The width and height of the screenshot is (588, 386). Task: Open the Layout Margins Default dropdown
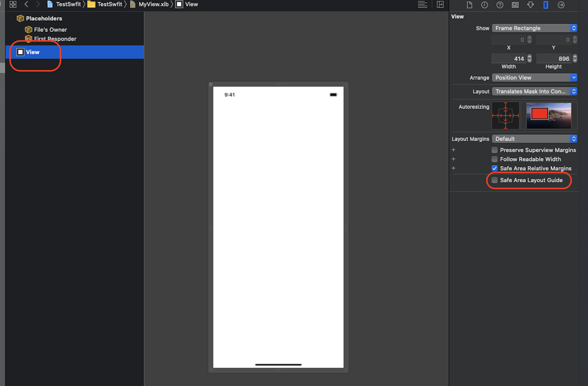(x=534, y=139)
